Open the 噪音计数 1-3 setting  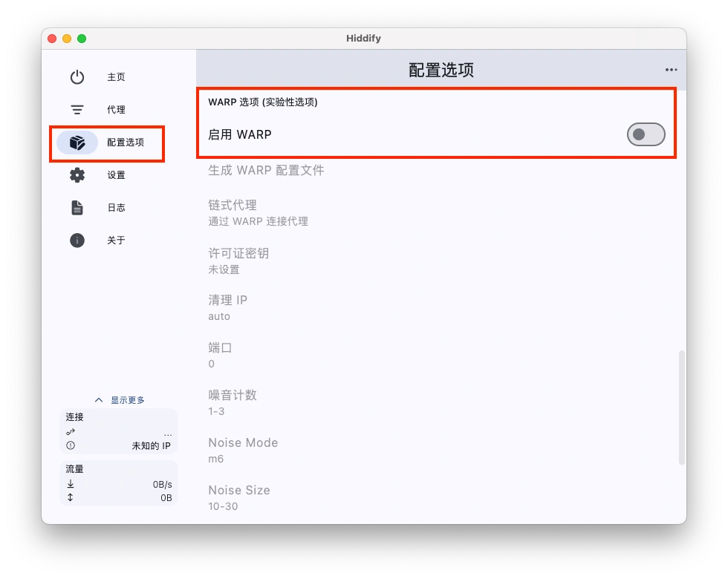click(233, 402)
